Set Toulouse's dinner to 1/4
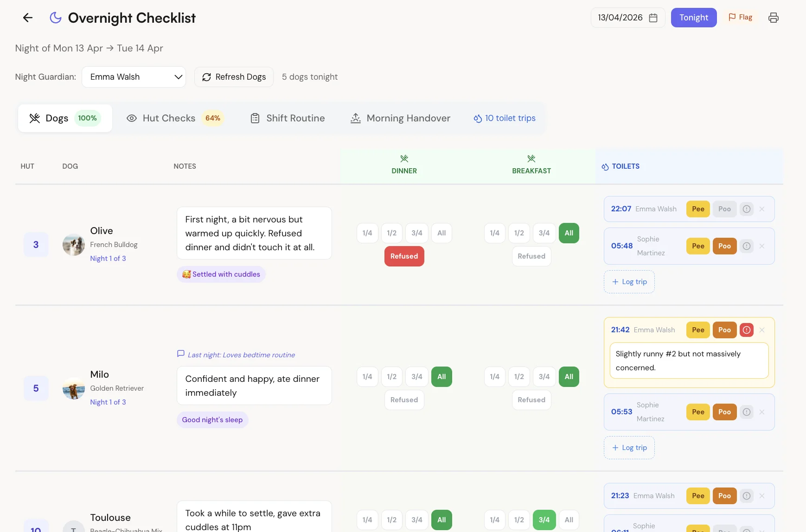Image resolution: width=806 pixels, height=532 pixels. click(x=367, y=520)
